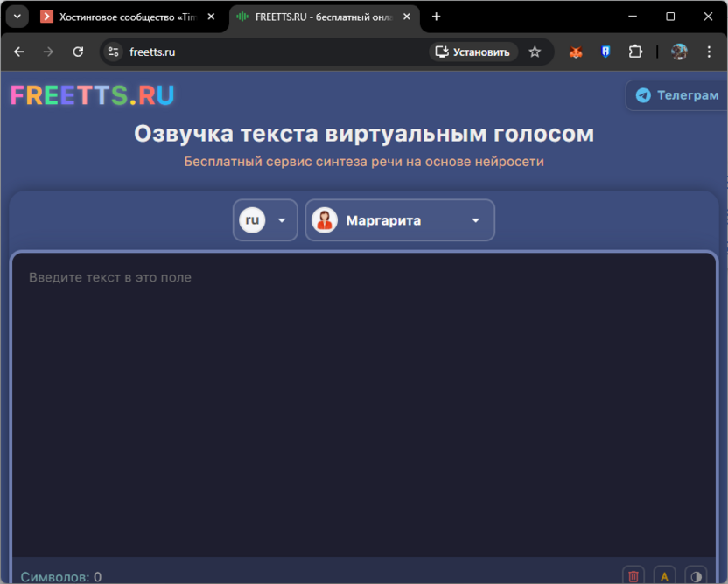This screenshot has height=584, width=728.
Task: Click the Margarita voice avatar icon
Action: click(325, 219)
